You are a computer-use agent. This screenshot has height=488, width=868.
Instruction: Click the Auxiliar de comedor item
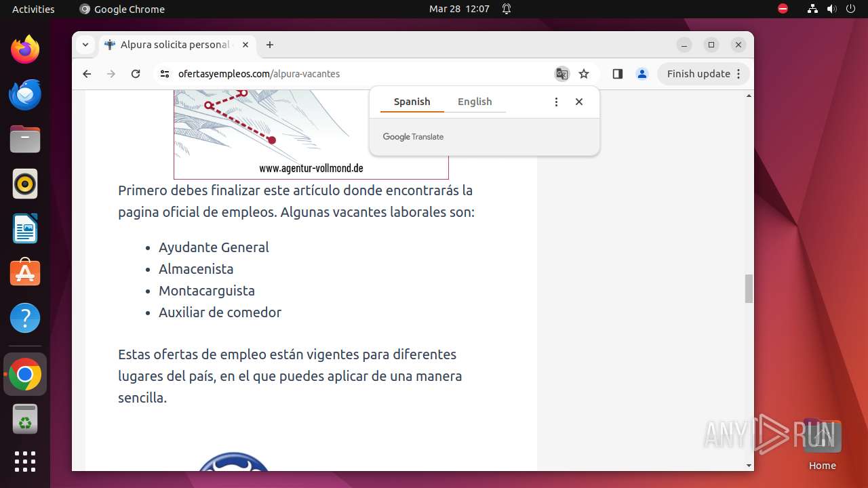pos(220,312)
